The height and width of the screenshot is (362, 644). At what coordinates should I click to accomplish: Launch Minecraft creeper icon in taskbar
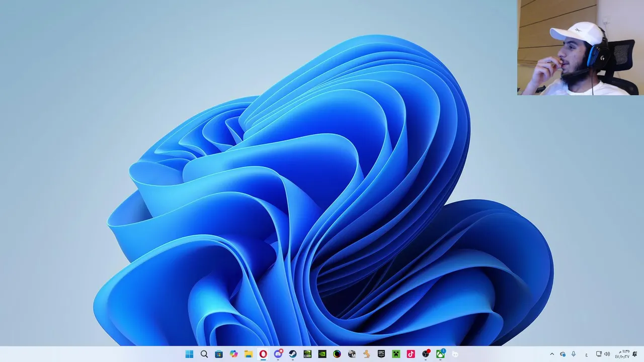point(396,354)
